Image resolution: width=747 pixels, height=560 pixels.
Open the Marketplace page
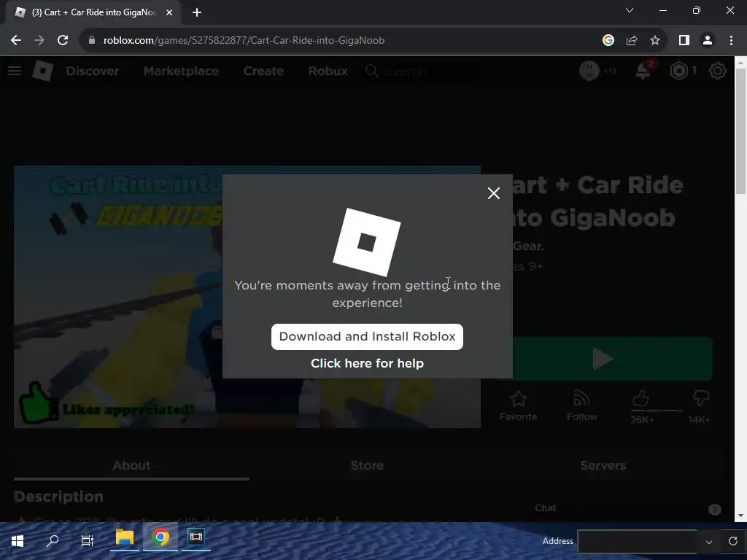click(x=181, y=71)
